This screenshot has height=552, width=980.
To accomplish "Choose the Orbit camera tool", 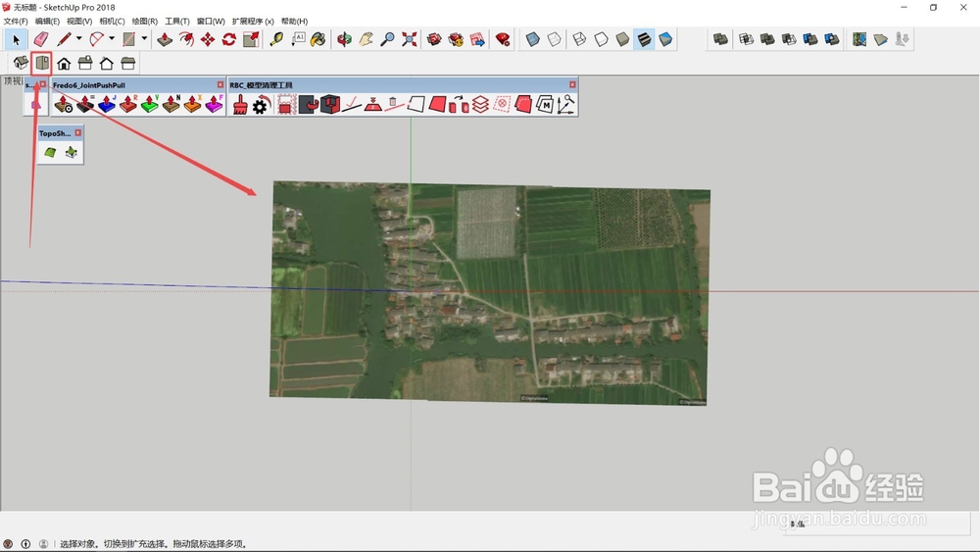I will click(344, 39).
